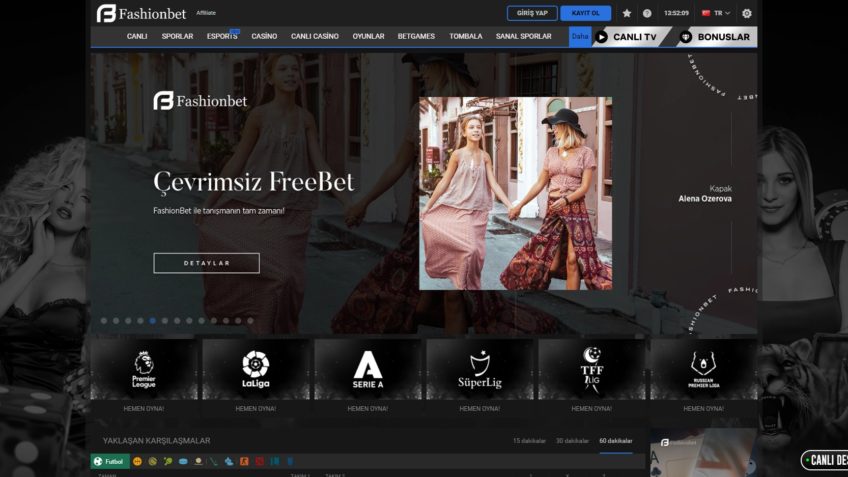The width and height of the screenshot is (848, 477).
Task: Open the Casino menu item
Action: point(264,37)
